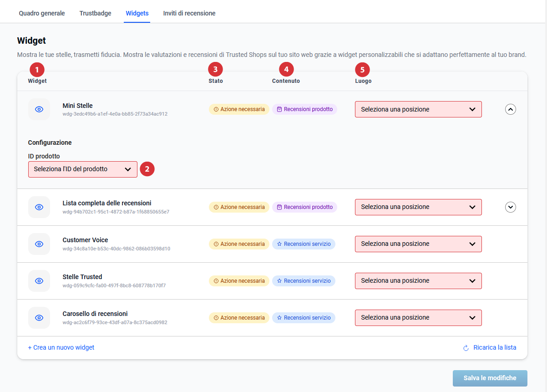Click red marker 1 above Widget column
Image resolution: width=547 pixels, height=392 pixels.
pyautogui.click(x=37, y=70)
